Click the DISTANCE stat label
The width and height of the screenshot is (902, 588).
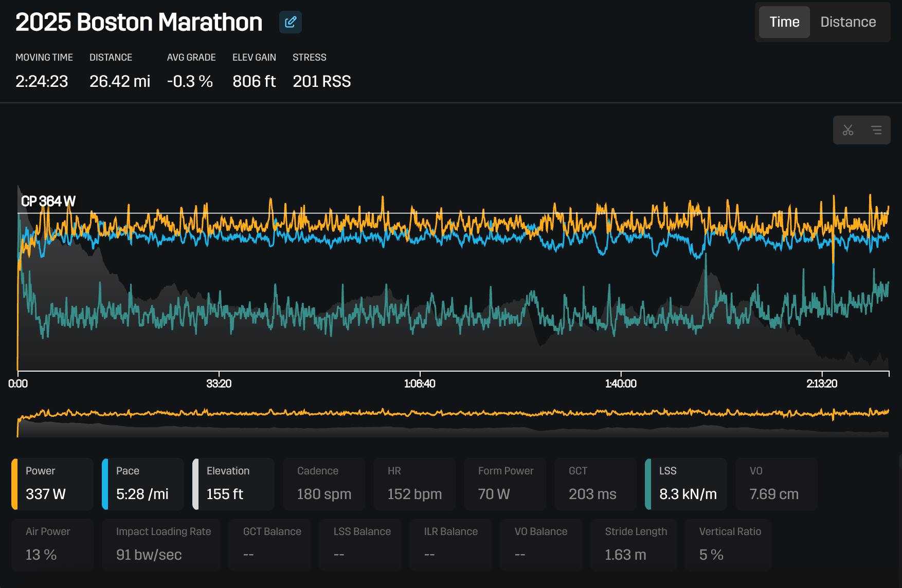tap(111, 57)
